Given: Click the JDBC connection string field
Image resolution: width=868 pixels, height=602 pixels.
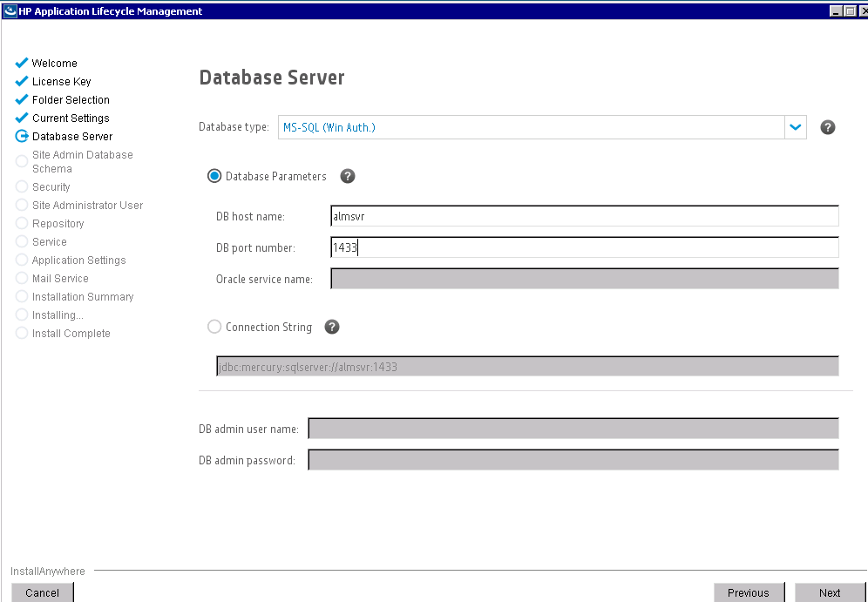Looking at the screenshot, I should tap(527, 366).
